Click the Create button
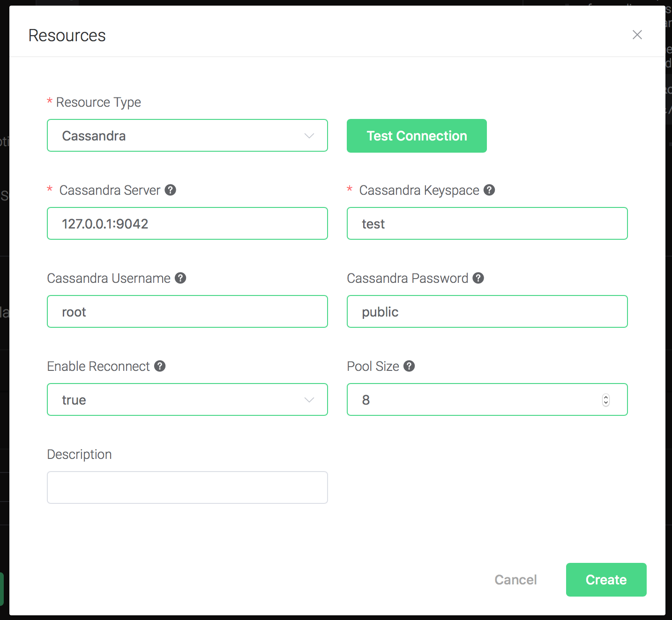The height and width of the screenshot is (620, 672). [606, 580]
